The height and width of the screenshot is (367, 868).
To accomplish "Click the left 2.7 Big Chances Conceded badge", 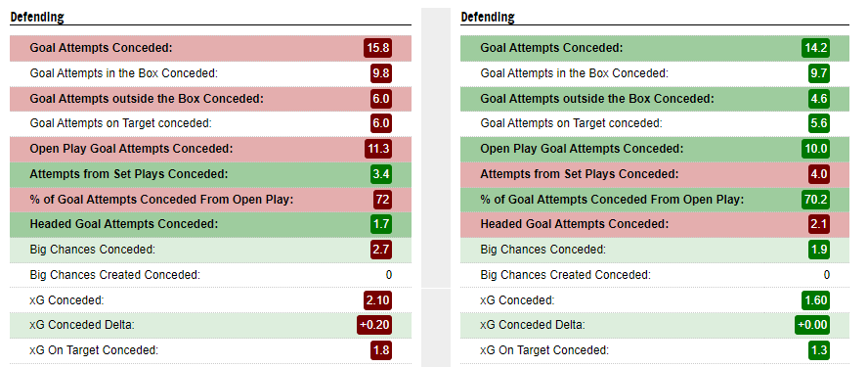I will click(x=381, y=250).
